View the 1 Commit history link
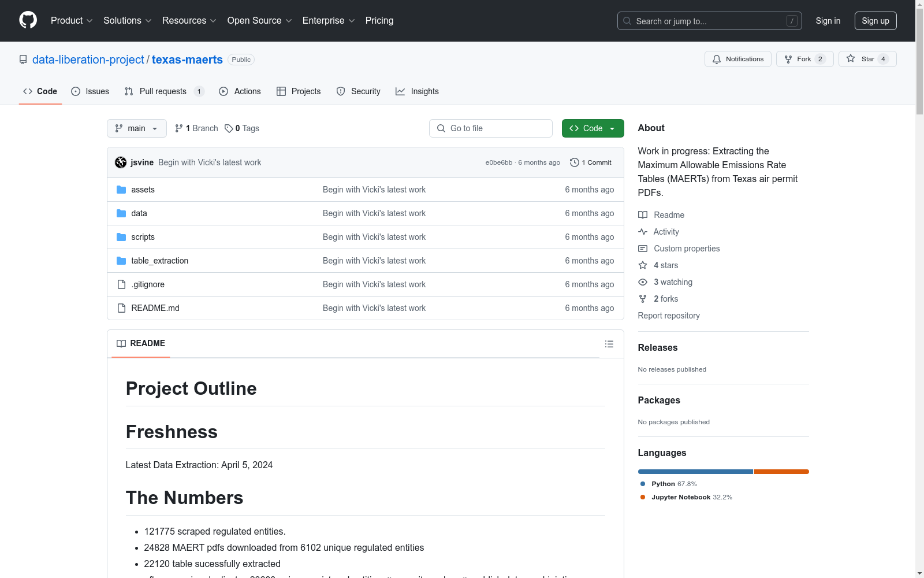This screenshot has height=578, width=924. pos(591,162)
